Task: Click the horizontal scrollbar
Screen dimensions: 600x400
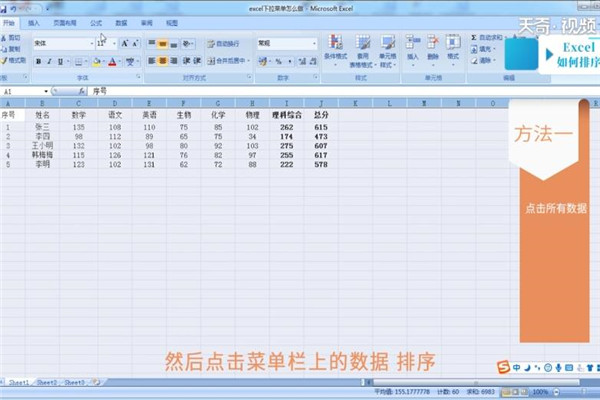Action: (476, 382)
